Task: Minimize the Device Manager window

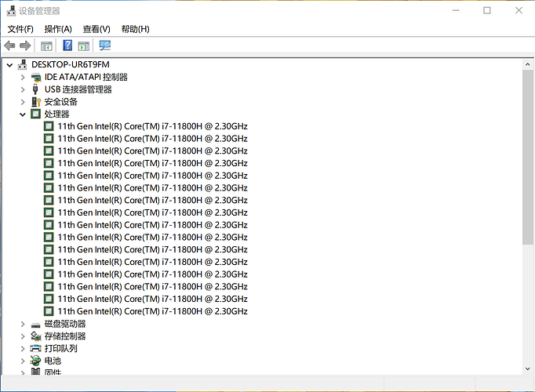Action: [456, 10]
